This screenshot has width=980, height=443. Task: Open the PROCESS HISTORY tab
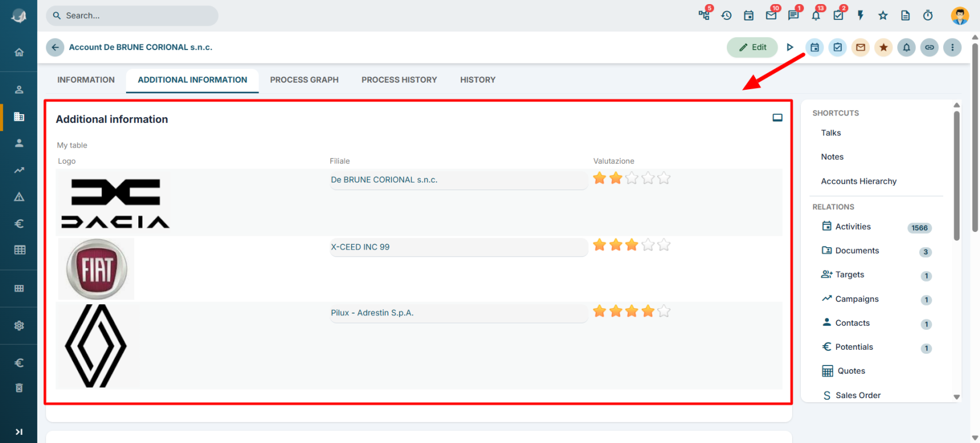coord(399,80)
